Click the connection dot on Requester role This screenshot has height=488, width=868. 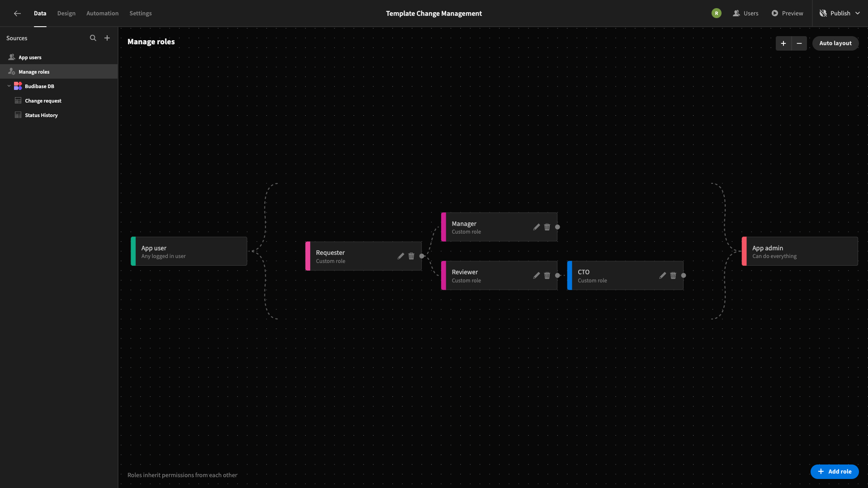422,256
